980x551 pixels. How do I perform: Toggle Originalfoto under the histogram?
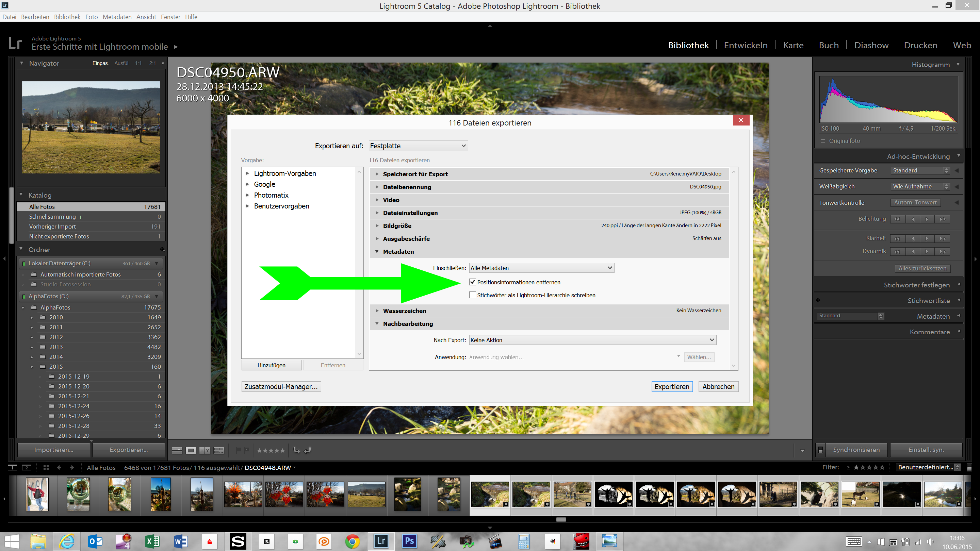pos(822,141)
